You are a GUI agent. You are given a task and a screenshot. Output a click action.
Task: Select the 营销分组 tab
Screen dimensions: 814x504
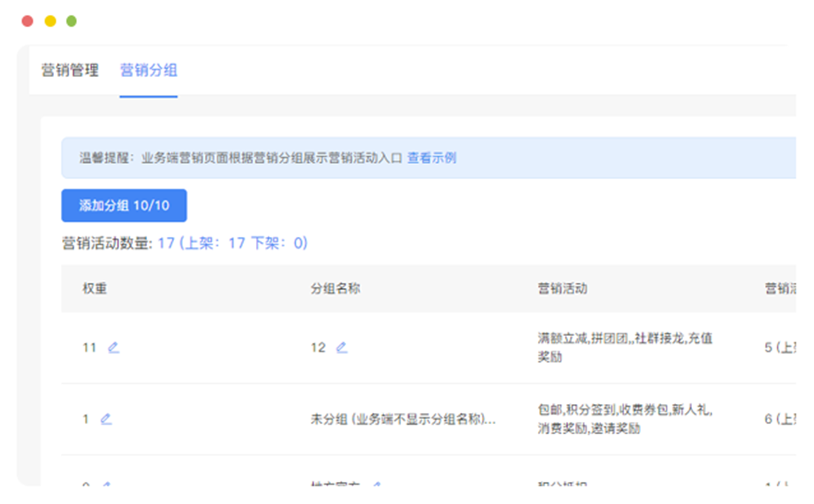click(149, 70)
